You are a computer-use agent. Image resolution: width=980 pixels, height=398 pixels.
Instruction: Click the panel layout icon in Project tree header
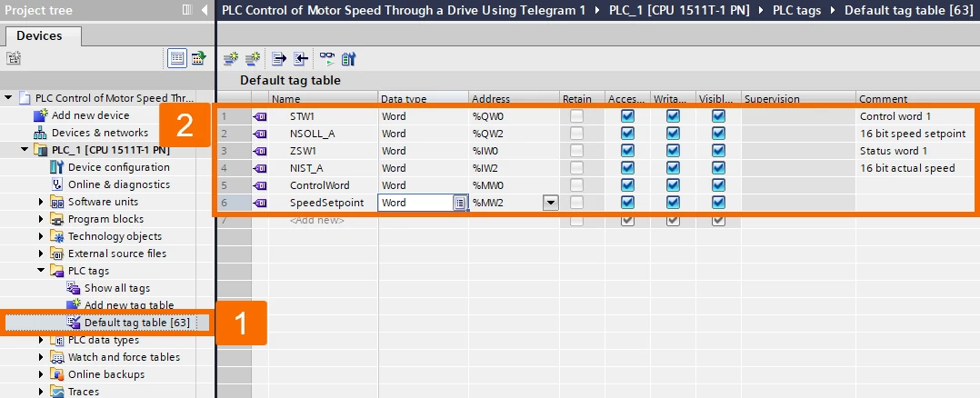(x=187, y=10)
